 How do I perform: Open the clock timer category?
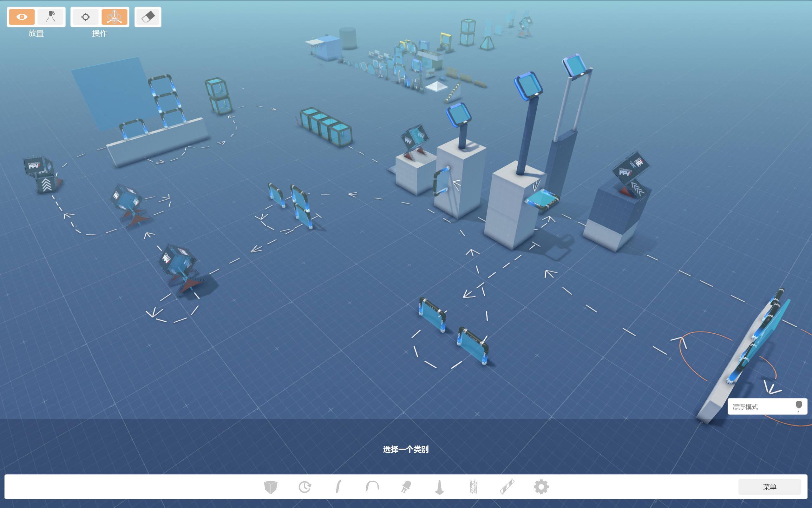click(305, 487)
